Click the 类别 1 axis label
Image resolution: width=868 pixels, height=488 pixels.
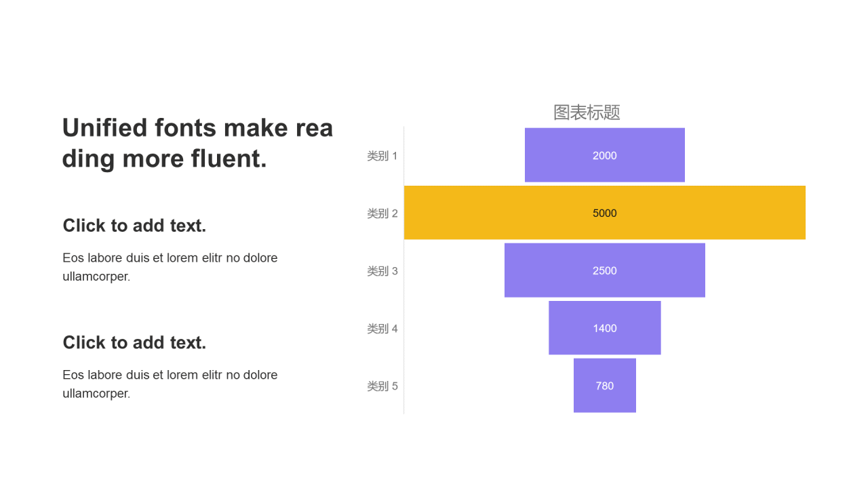(382, 156)
